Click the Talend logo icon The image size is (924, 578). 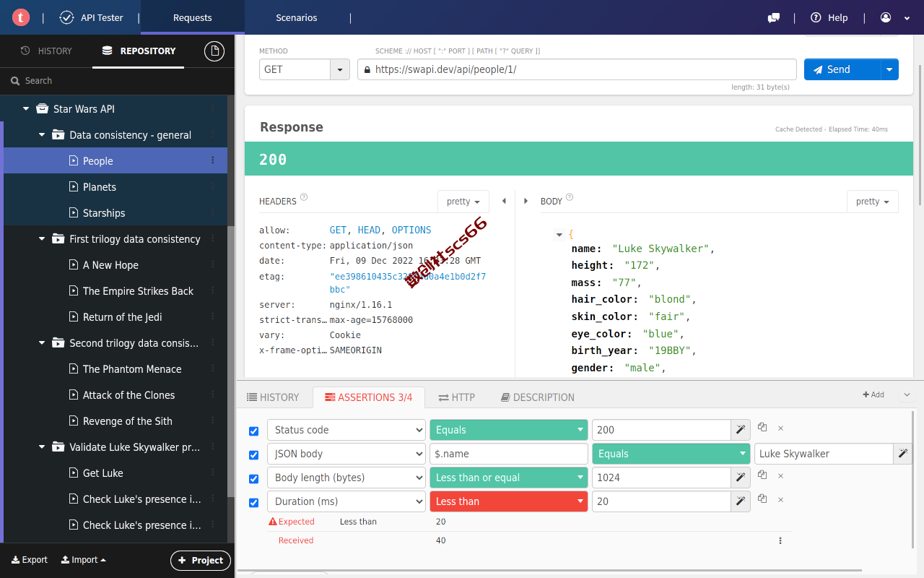tap(21, 17)
